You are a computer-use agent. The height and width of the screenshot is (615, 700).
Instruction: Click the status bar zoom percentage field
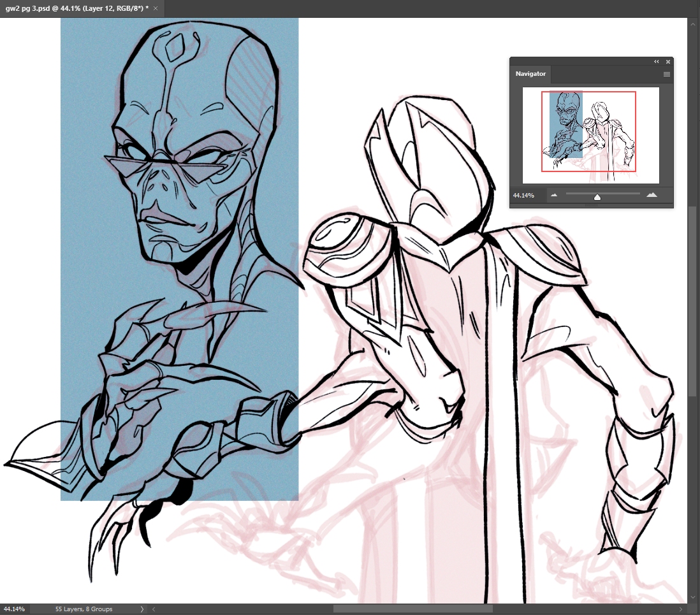click(x=14, y=609)
